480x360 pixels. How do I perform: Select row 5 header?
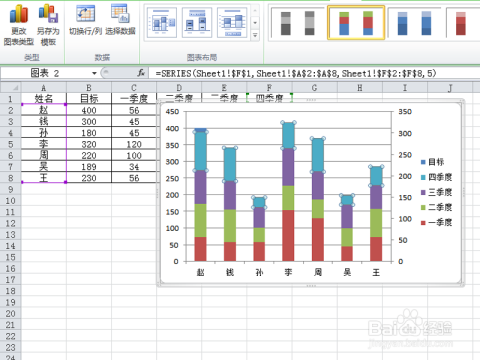(11, 144)
